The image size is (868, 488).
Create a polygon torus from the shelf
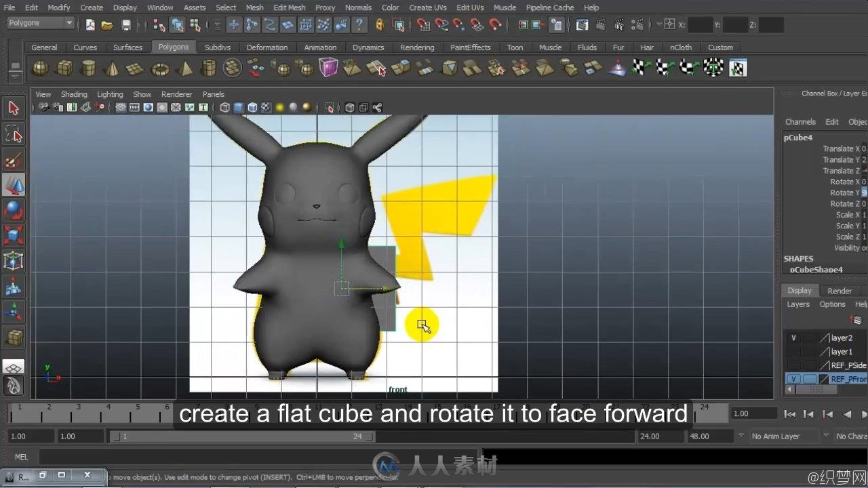[x=160, y=68]
